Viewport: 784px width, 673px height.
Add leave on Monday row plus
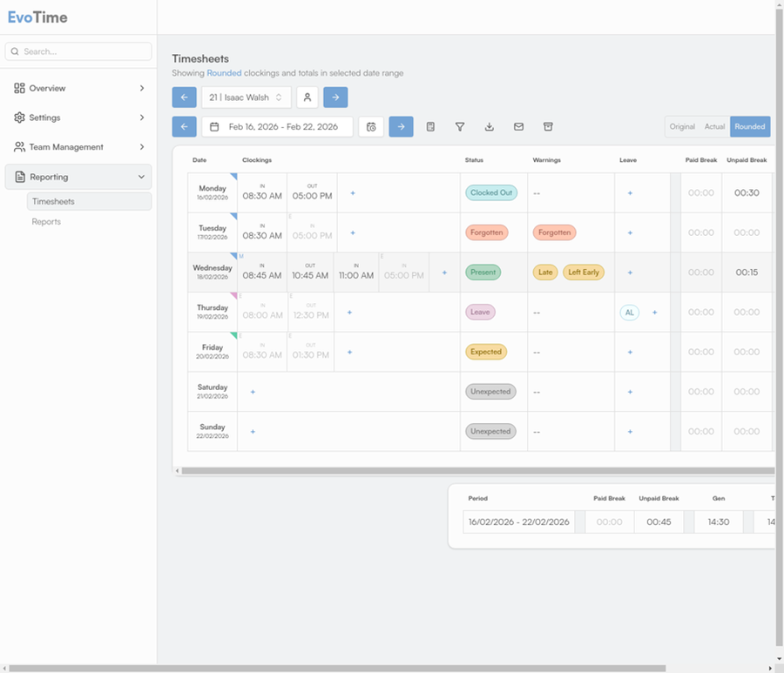[x=630, y=193]
